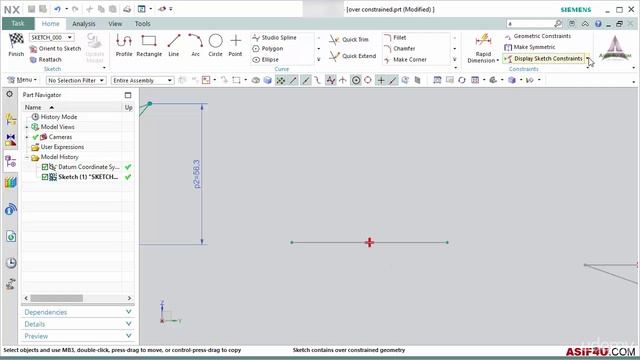Switch to the Analysis tab
Screen dimensions: 640x360
pyautogui.click(x=84, y=24)
